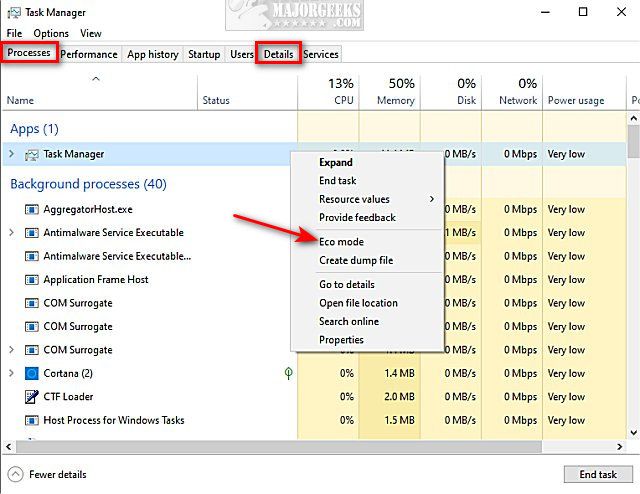
Task: Open the Options menu
Action: [51, 34]
